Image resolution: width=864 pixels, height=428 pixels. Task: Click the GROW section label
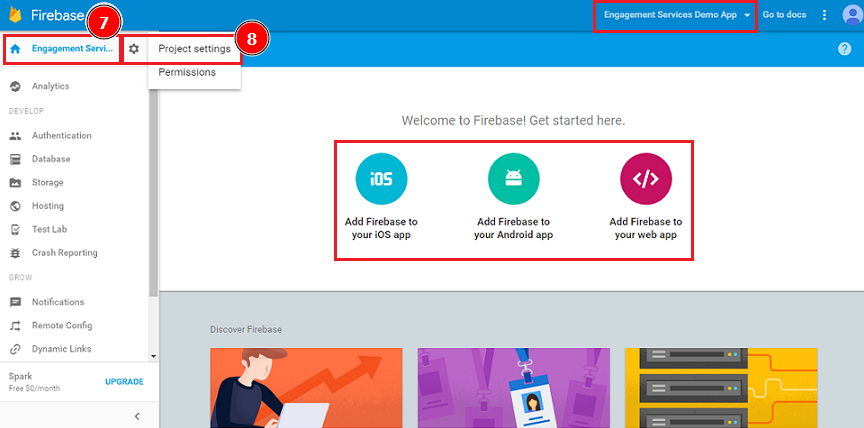20,278
